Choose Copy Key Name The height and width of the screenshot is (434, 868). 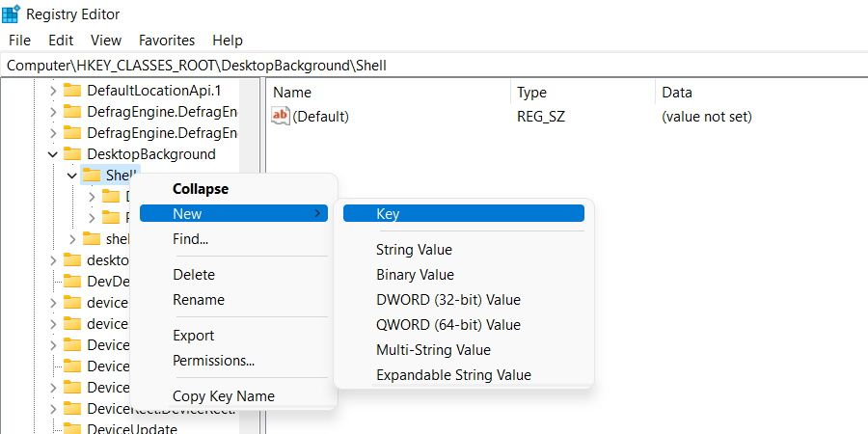(223, 396)
